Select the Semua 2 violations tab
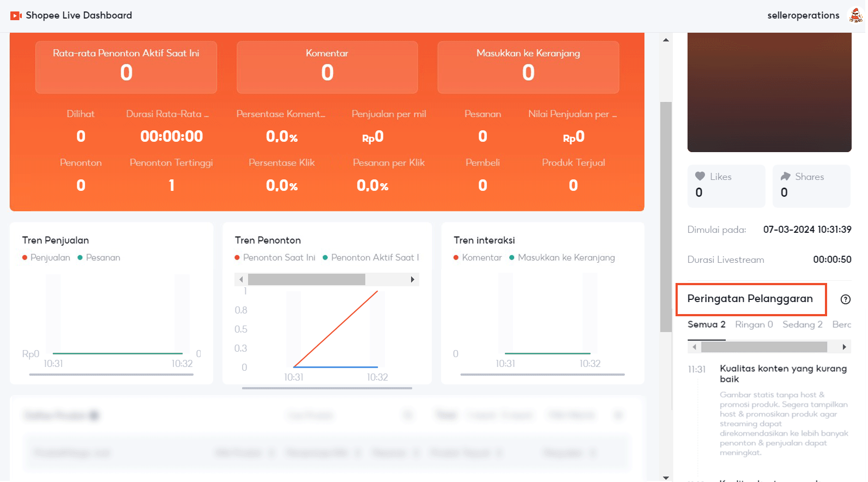 tap(707, 325)
